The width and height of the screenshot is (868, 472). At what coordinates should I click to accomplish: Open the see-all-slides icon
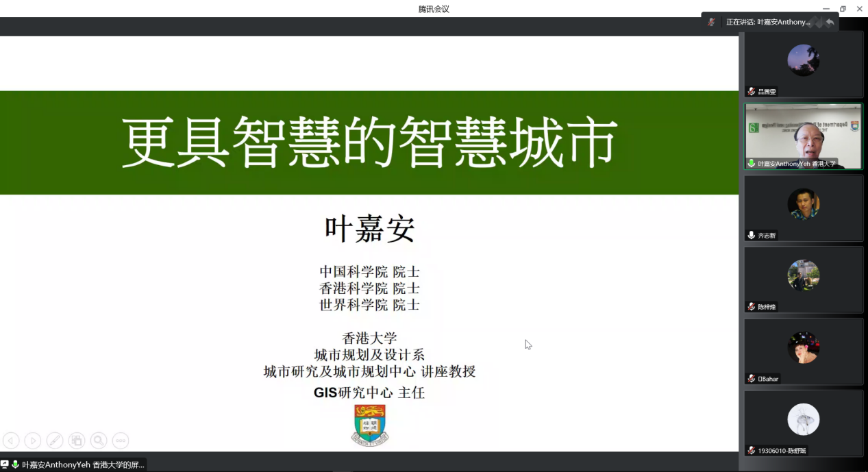tap(77, 440)
